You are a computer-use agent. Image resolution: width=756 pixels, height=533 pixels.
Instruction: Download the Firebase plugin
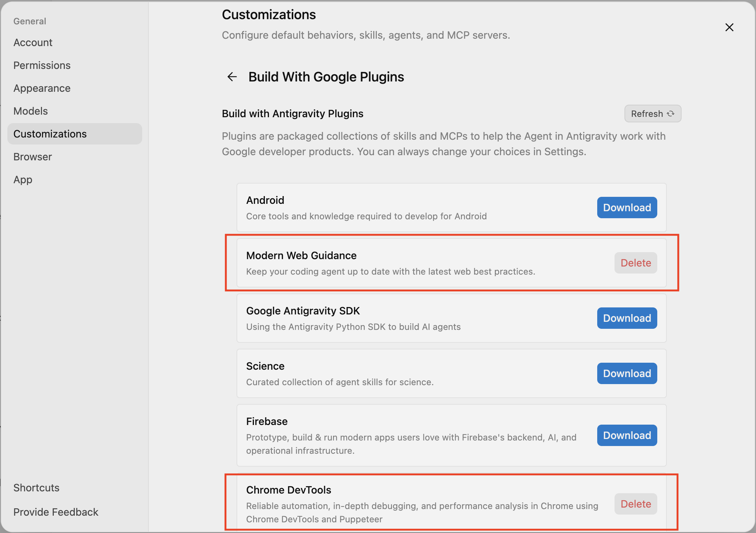tap(627, 435)
